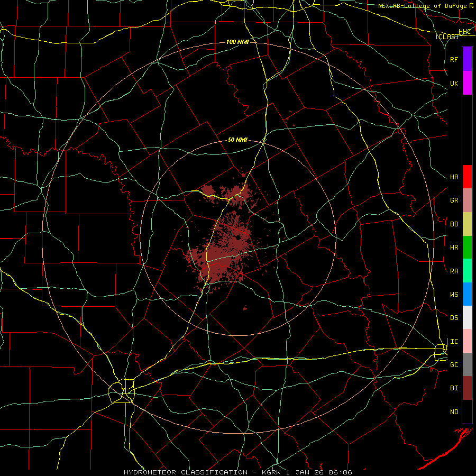Click the UK legend label

(x=454, y=83)
